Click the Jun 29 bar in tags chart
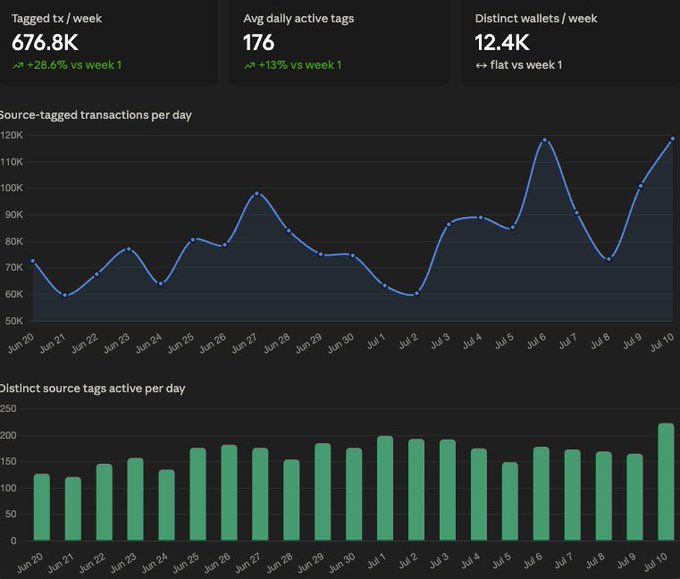Screen dimensions: 680x579 click(x=323, y=492)
